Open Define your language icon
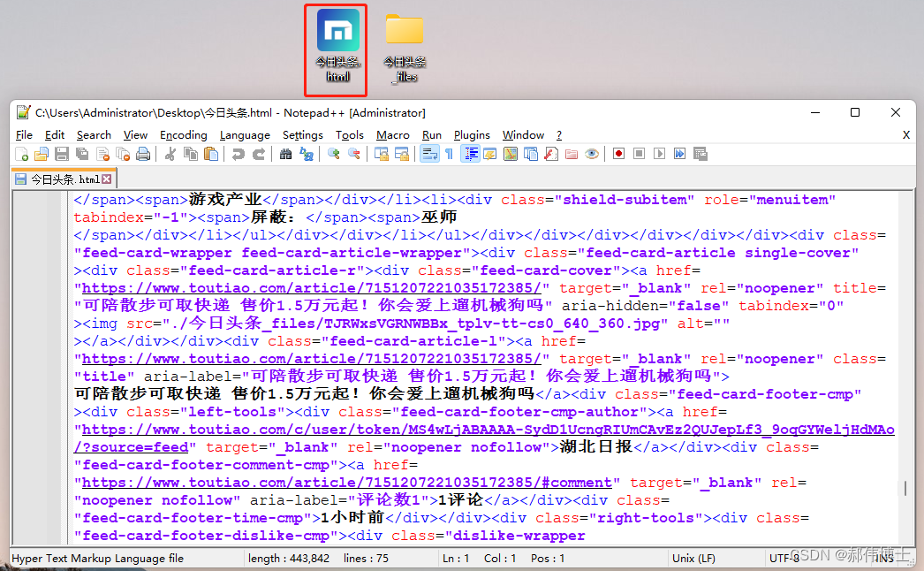The width and height of the screenshot is (924, 571). (490, 155)
